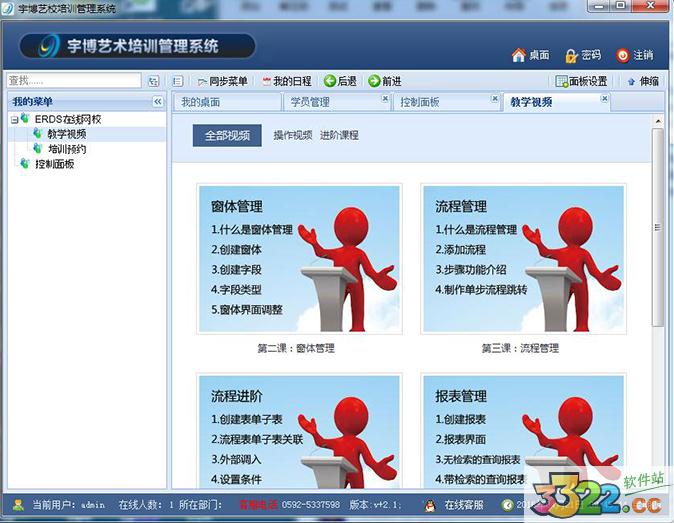Click the vertical scrollbar thumb
The height and width of the screenshot is (523, 674).
(x=658, y=227)
